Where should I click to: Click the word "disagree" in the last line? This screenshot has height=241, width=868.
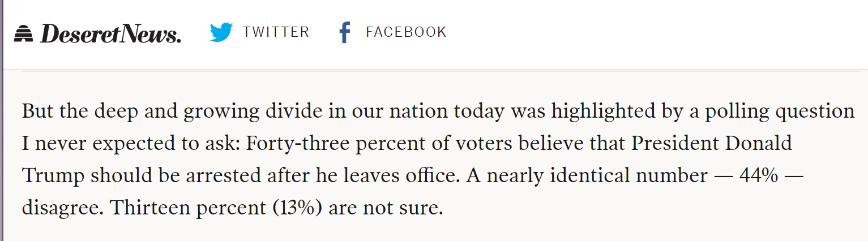coord(62,208)
